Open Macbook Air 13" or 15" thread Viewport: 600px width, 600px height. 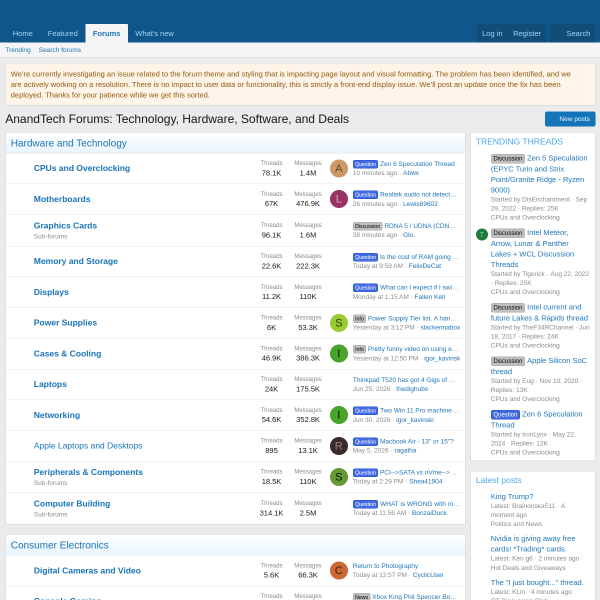click(x=416, y=442)
